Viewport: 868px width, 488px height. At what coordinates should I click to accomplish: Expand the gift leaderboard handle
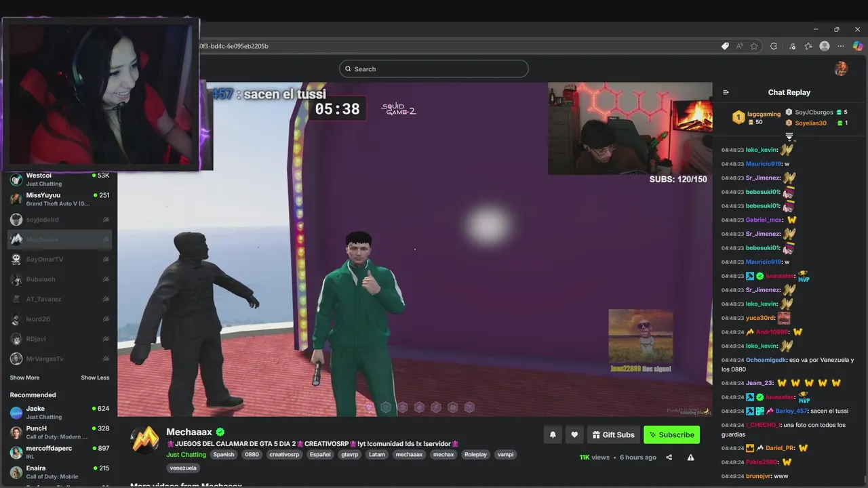[789, 136]
